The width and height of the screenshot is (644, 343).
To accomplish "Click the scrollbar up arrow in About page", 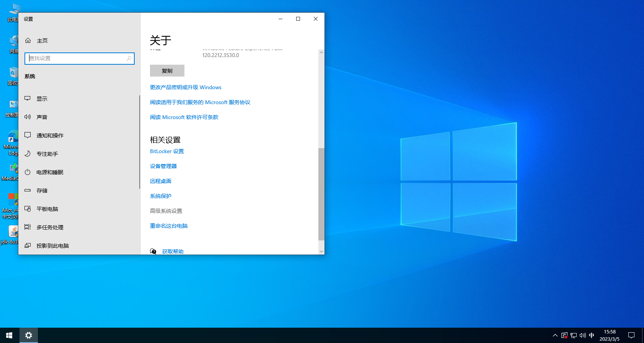I will pyautogui.click(x=321, y=52).
